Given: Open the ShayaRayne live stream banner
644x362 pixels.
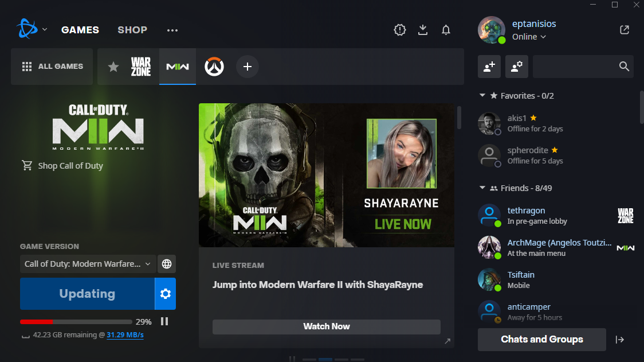Looking at the screenshot, I should tap(327, 175).
